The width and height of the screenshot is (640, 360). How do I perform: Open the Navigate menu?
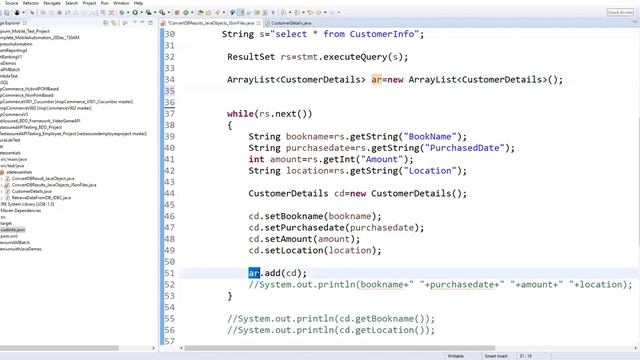(x=52, y=3)
